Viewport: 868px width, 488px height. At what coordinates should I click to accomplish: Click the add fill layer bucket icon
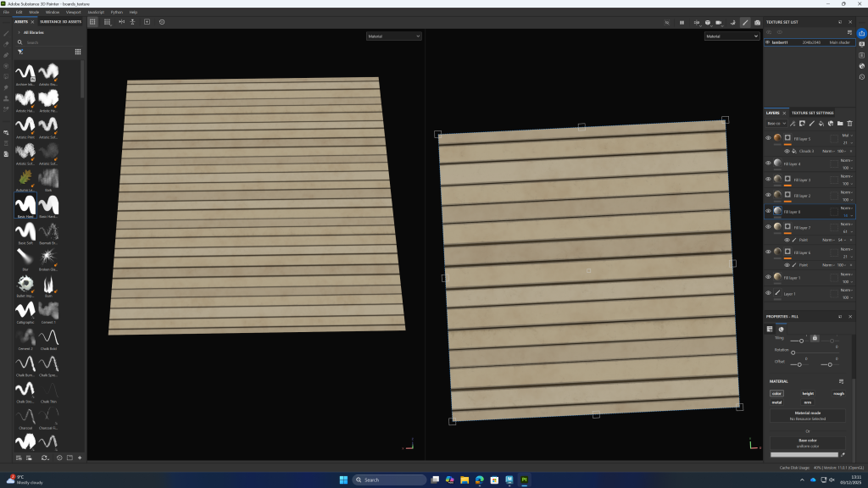tap(821, 124)
